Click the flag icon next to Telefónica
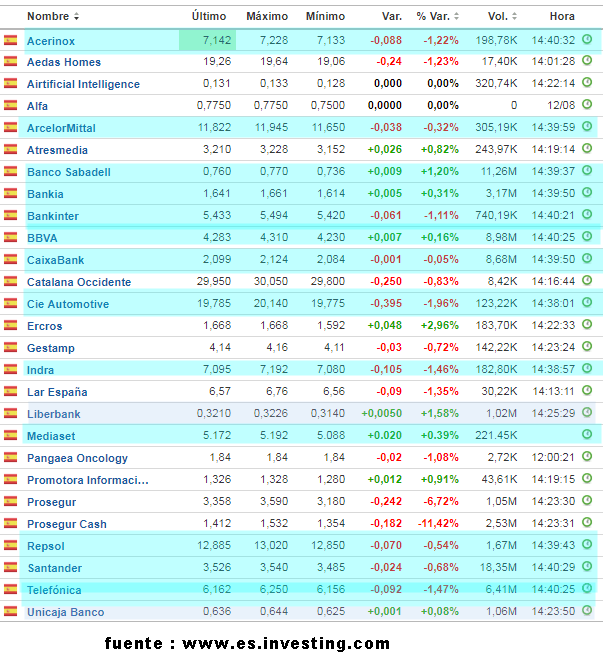Viewport: 603px width, 654px height. coord(11,590)
